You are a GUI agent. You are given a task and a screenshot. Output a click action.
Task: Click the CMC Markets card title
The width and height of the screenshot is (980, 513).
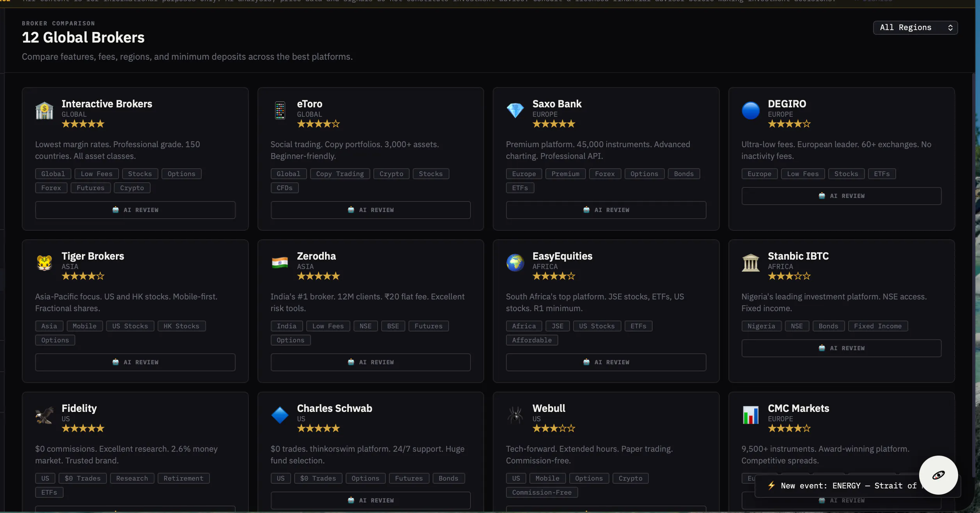click(799, 408)
